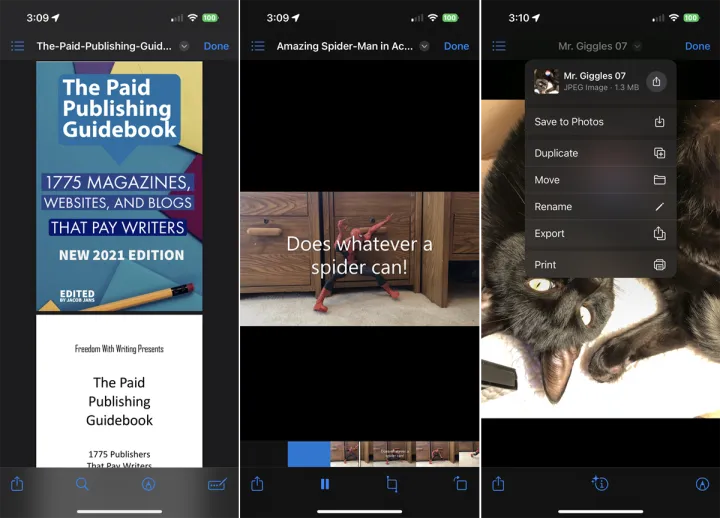Open Markup tool below the cat photo

click(702, 484)
